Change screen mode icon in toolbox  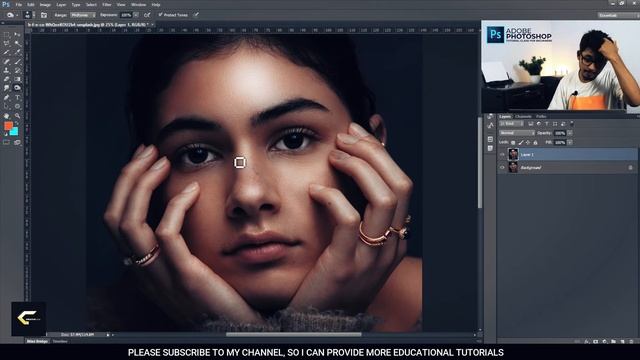[17, 142]
